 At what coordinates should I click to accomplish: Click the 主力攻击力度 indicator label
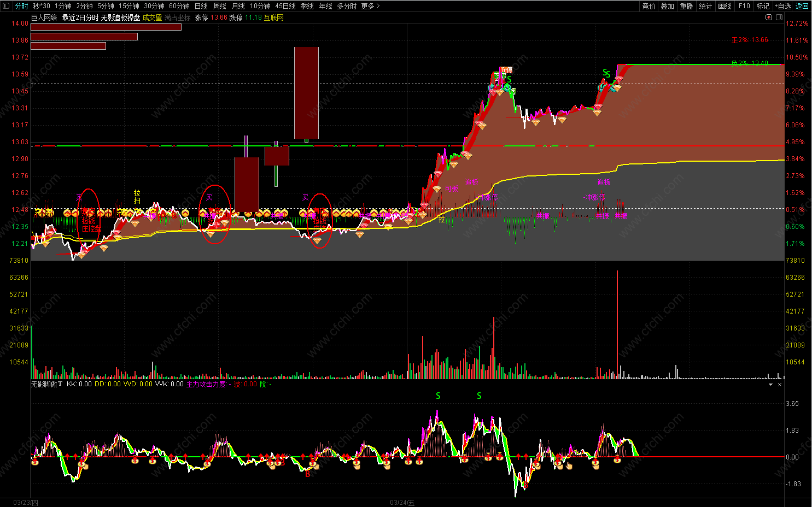point(206,384)
